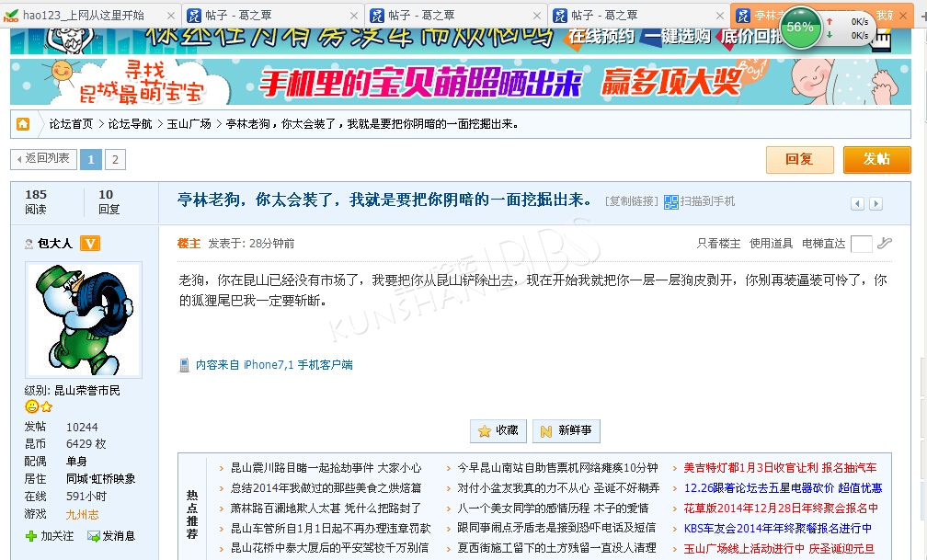Close the hao123 browser tab

(x=171, y=16)
